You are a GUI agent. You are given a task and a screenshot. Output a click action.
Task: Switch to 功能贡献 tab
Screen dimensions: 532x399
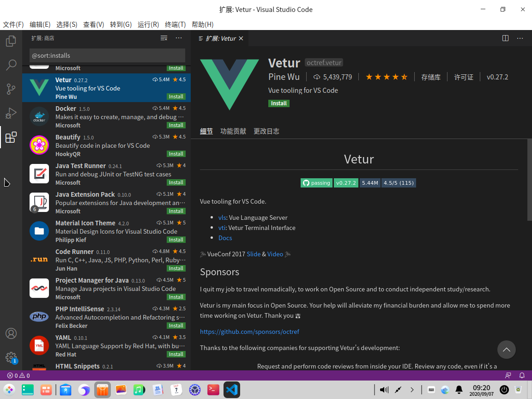click(233, 131)
